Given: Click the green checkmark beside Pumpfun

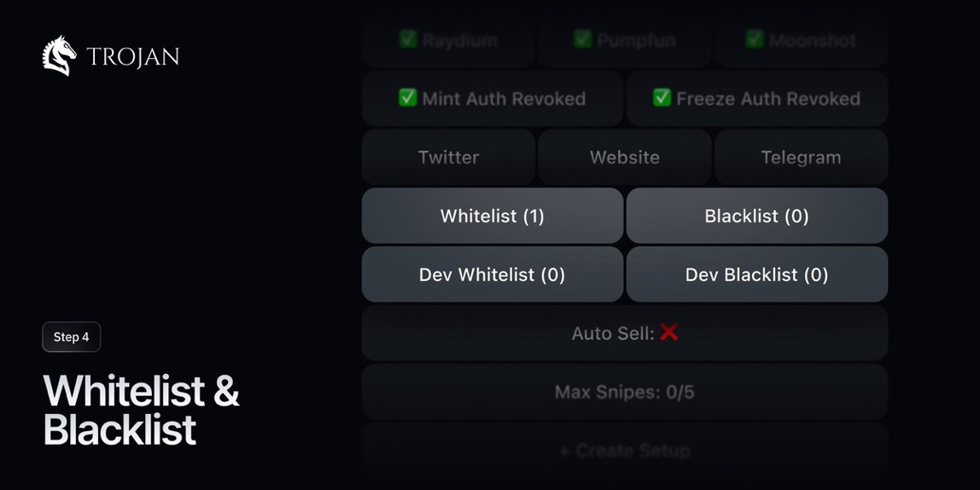Looking at the screenshot, I should point(583,39).
